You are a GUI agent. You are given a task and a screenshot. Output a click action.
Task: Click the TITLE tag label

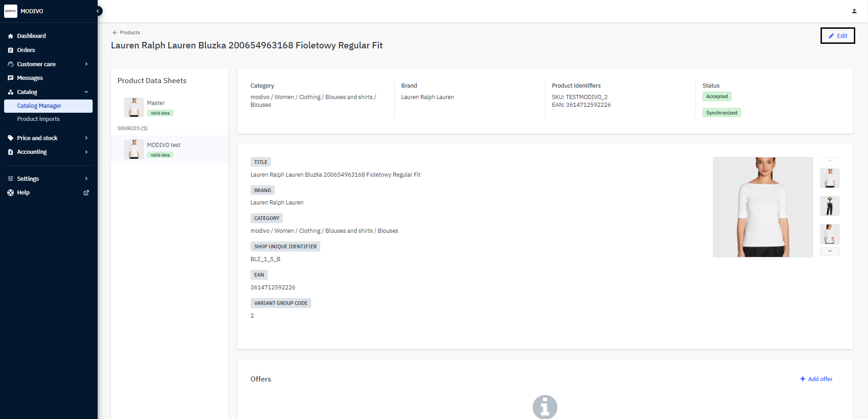261,162
